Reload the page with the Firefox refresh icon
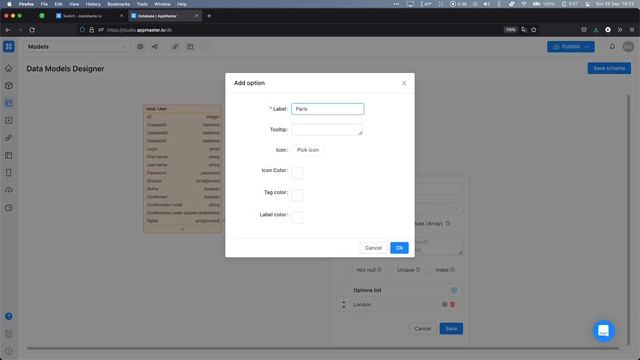The width and height of the screenshot is (640, 360). (x=32, y=30)
